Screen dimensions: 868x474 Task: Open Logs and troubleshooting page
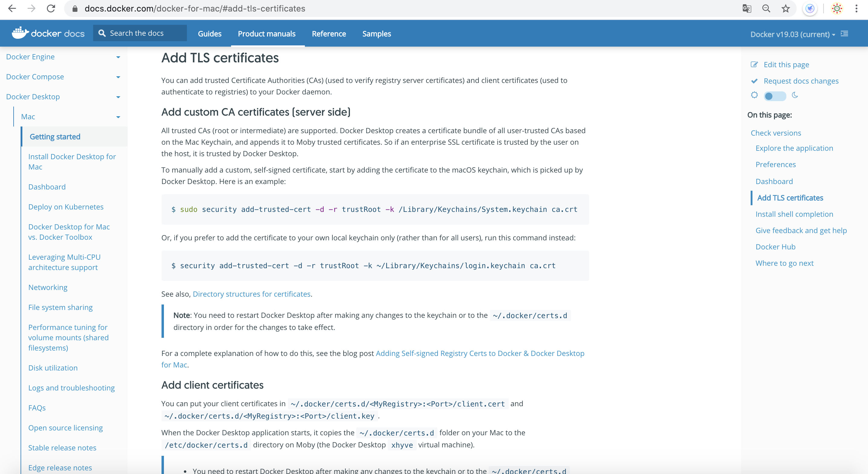(71, 388)
